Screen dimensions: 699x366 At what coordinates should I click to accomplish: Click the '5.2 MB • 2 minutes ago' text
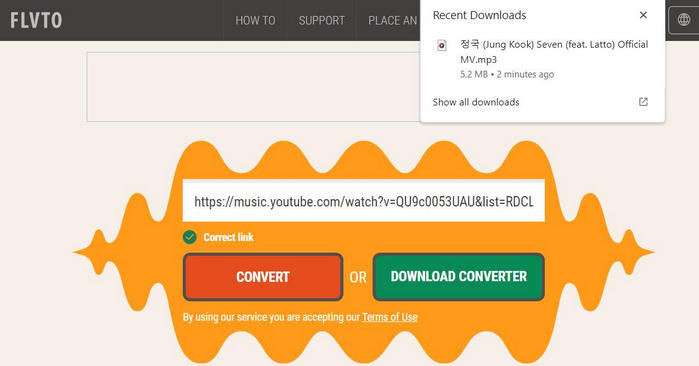[507, 74]
